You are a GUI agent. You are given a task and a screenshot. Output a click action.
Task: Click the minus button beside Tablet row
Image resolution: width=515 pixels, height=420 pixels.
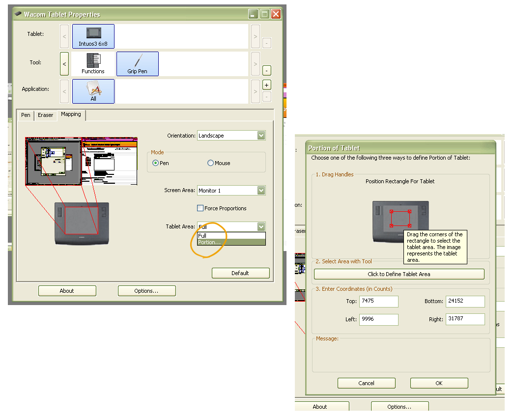[x=267, y=43]
